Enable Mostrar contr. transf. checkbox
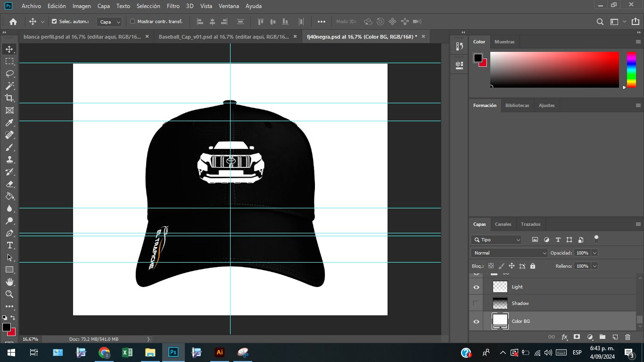The height and width of the screenshot is (362, 644). (x=132, y=22)
